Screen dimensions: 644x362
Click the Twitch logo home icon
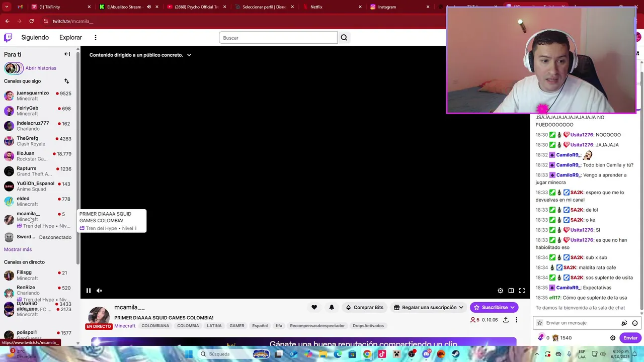tap(8, 37)
